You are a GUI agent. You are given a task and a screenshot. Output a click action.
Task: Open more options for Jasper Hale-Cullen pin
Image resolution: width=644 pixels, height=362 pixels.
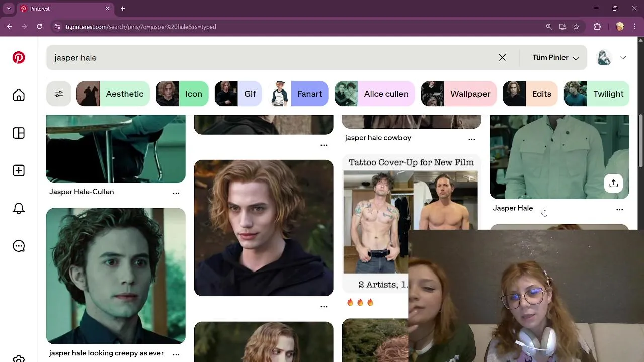(x=176, y=193)
